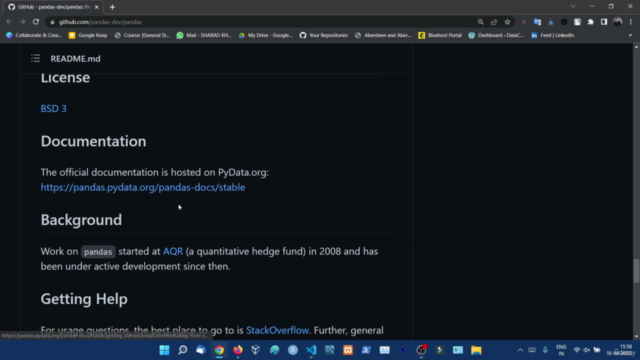Screen dimensions: 640x360
Task: Share this page from the address bar
Action: pyautogui.click(x=494, y=22)
